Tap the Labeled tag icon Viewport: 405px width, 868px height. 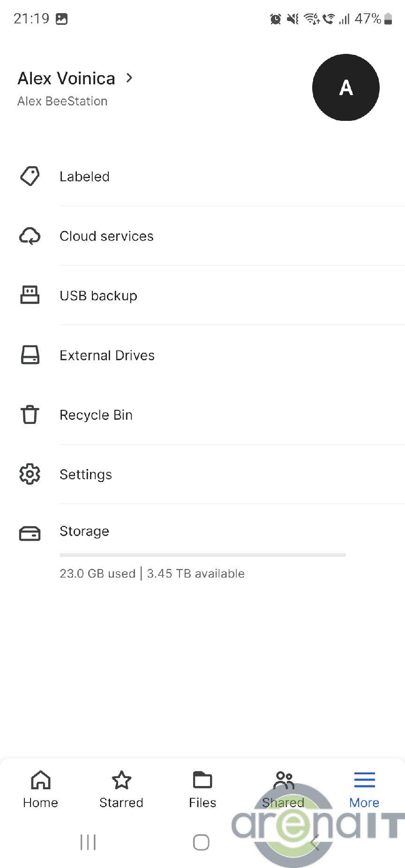30,176
